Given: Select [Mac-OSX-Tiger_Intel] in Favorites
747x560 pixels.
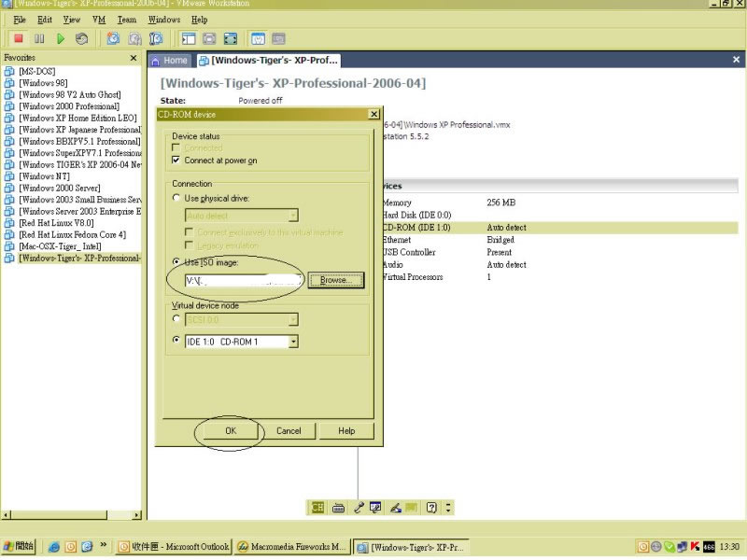Looking at the screenshot, I should [x=60, y=246].
